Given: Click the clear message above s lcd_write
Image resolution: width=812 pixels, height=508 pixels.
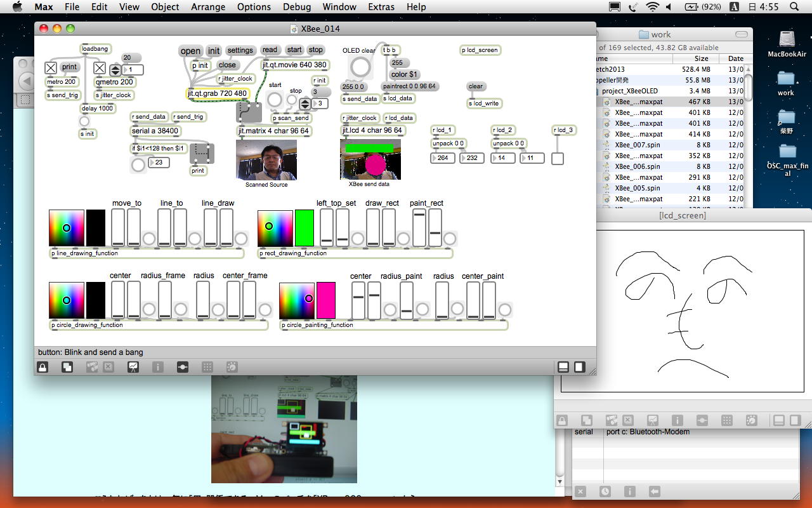Looking at the screenshot, I should (x=475, y=86).
